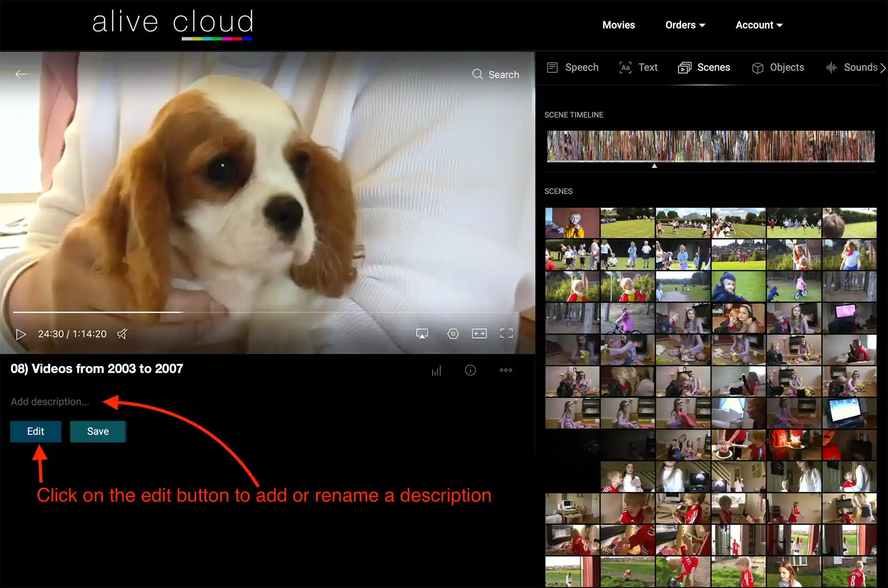Select the Scenes tab
The width and height of the screenshot is (888, 588).
point(704,67)
